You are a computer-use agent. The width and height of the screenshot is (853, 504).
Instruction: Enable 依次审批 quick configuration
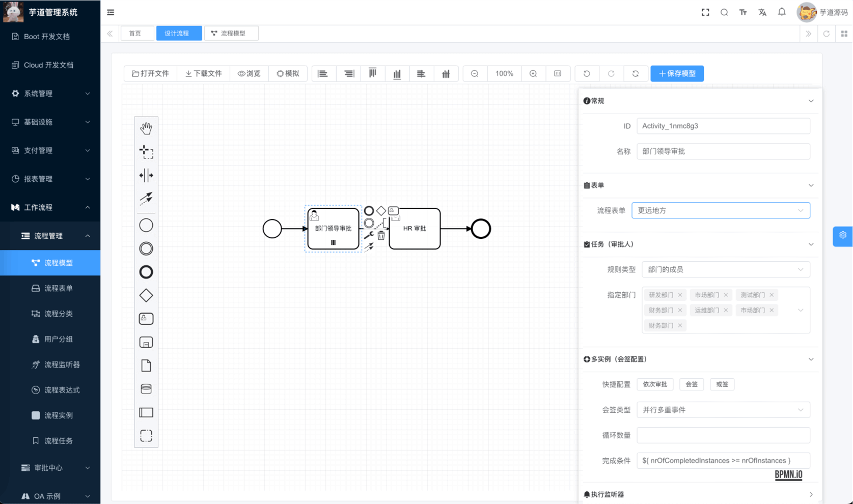click(655, 384)
